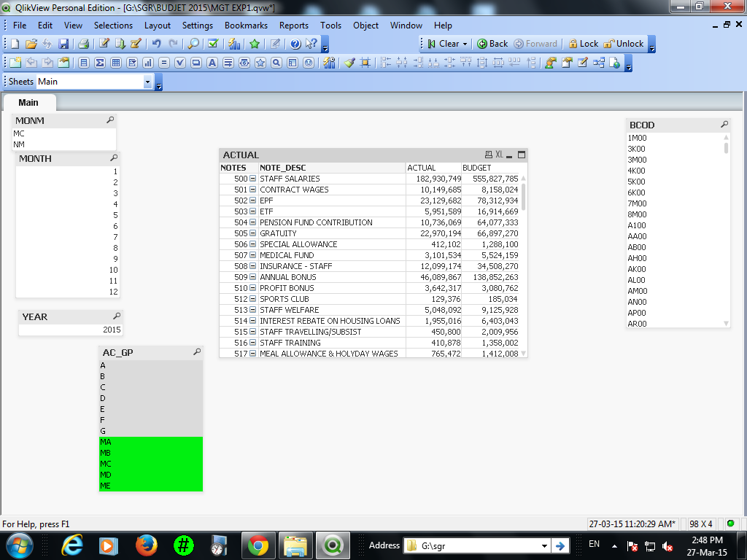Create a List Box object icon
The width and height of the screenshot is (747, 560).
tap(84, 63)
